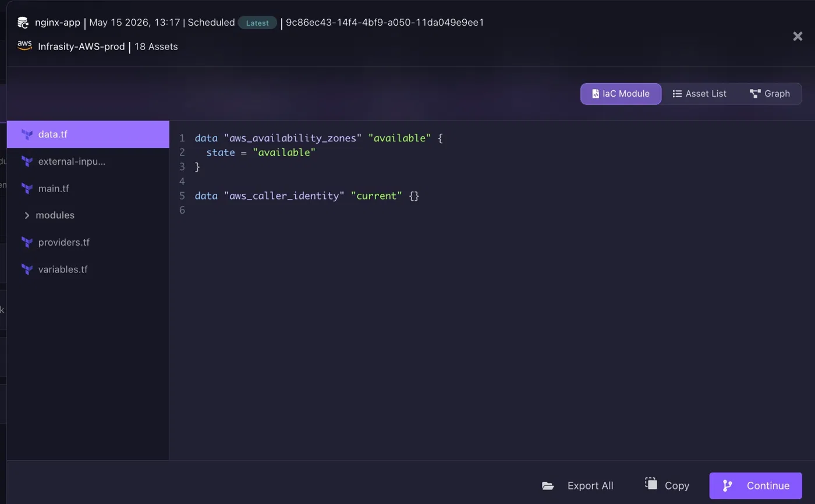Viewport: 815px width, 504px height.
Task: Click code line 2 state = "available"
Action: tap(261, 152)
